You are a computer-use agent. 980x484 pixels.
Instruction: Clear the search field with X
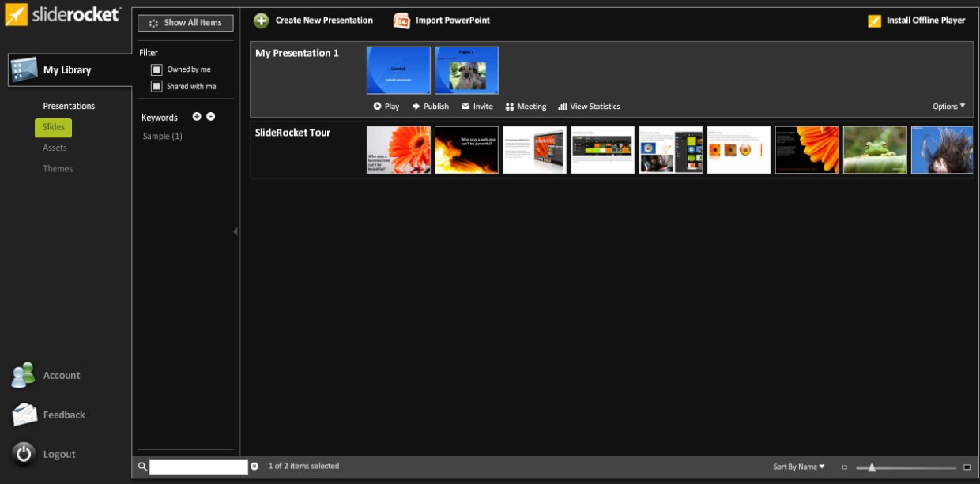254,467
